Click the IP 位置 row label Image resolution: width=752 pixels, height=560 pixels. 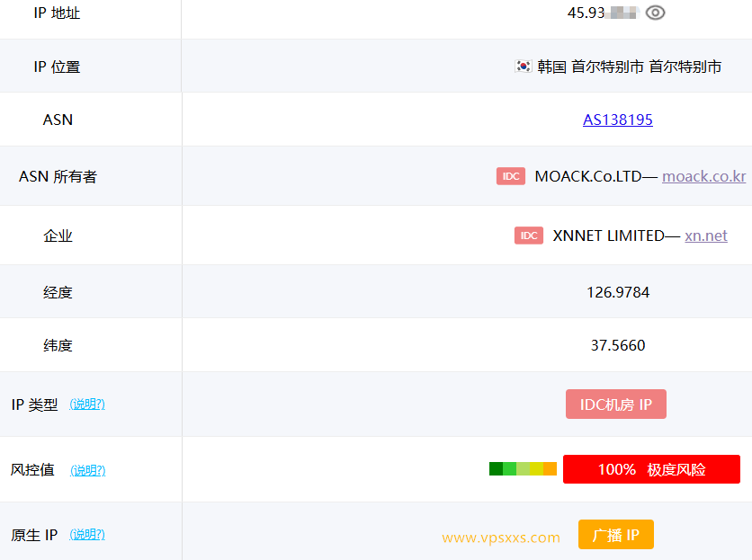click(x=58, y=66)
